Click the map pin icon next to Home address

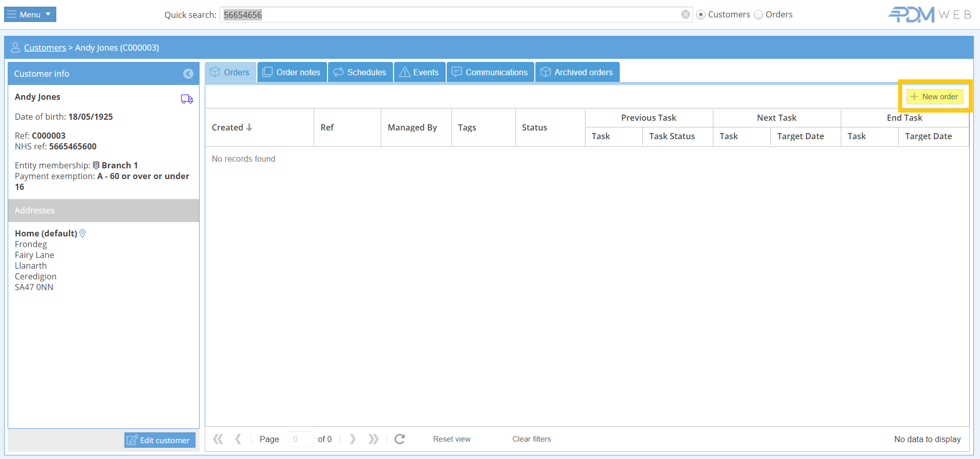coord(83,233)
